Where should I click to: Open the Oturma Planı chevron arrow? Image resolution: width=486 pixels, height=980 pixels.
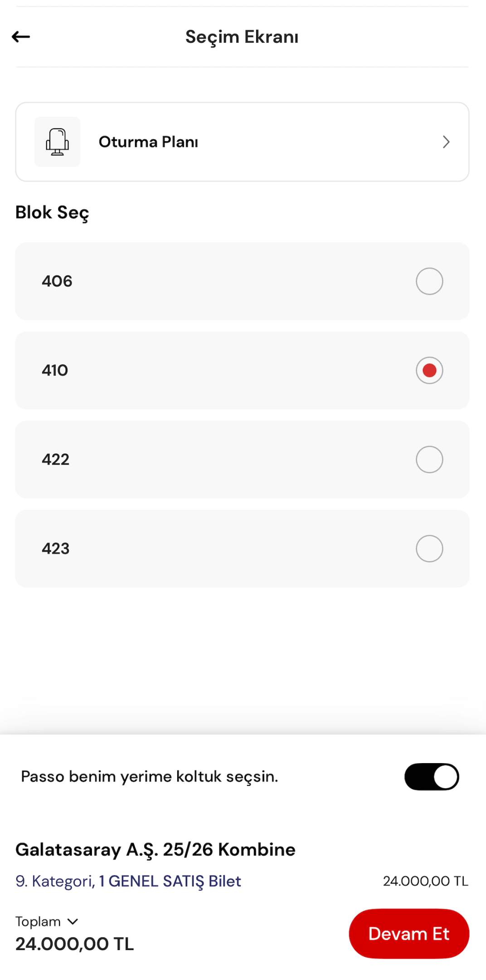click(446, 142)
